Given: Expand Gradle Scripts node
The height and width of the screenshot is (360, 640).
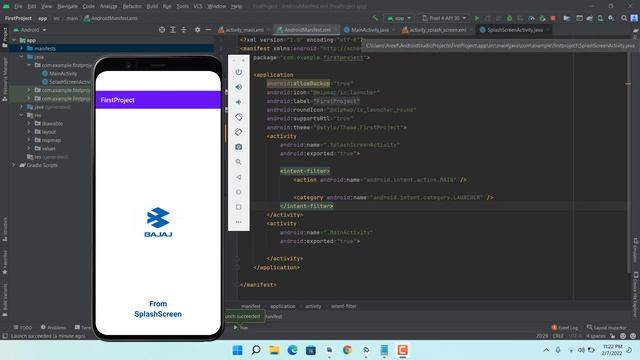Looking at the screenshot, I should [x=14, y=165].
